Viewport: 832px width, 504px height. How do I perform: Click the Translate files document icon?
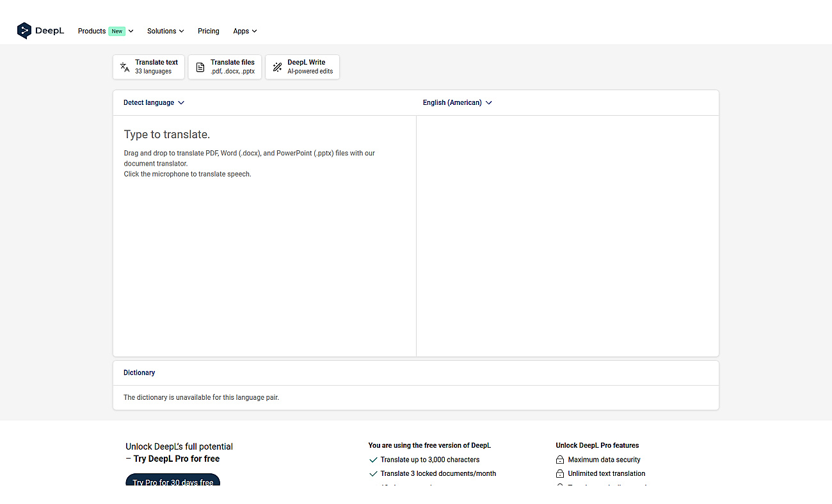[200, 67]
